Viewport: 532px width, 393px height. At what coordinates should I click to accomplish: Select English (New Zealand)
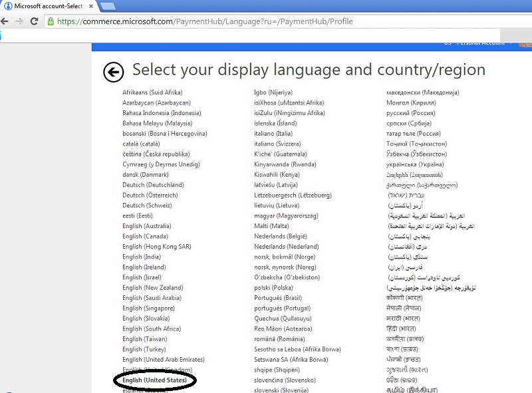[153, 287]
